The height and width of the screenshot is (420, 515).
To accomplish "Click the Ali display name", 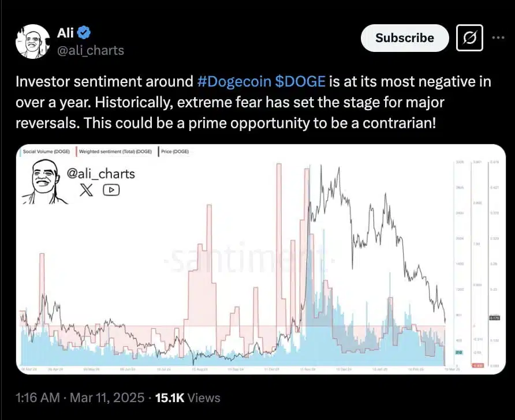I will coord(66,33).
